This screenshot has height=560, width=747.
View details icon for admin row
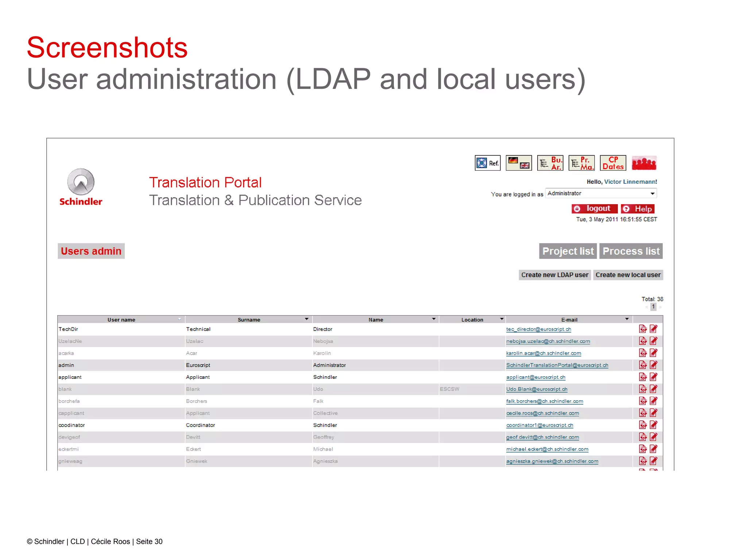tap(643, 365)
